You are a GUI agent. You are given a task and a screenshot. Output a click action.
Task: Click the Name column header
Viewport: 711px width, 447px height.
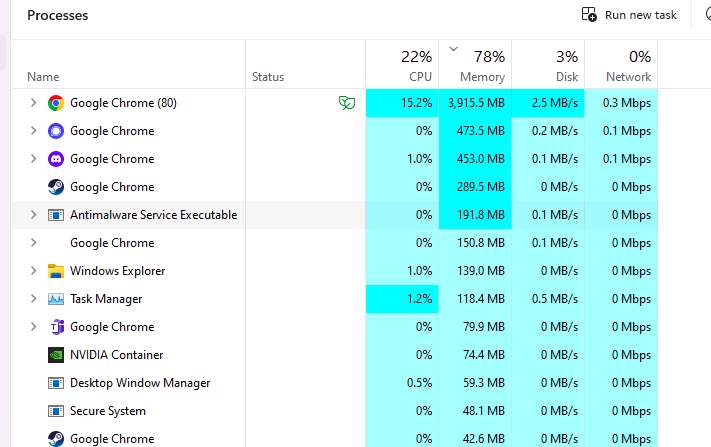[x=43, y=77]
